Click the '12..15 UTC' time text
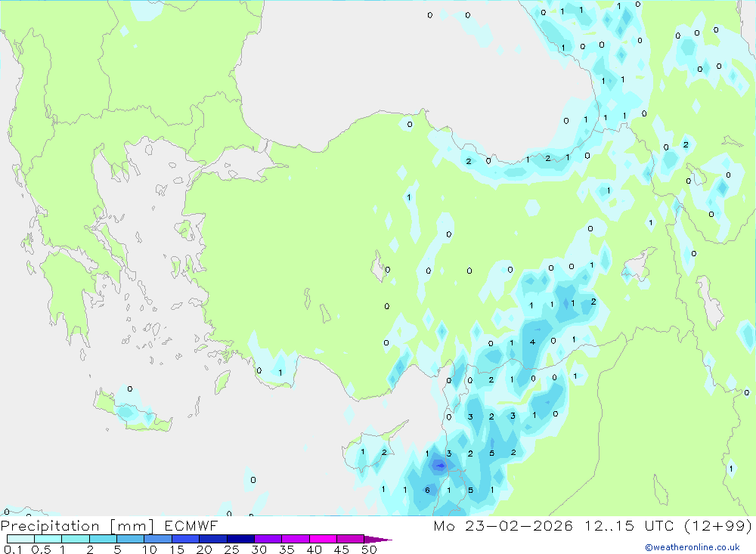 (x=629, y=525)
